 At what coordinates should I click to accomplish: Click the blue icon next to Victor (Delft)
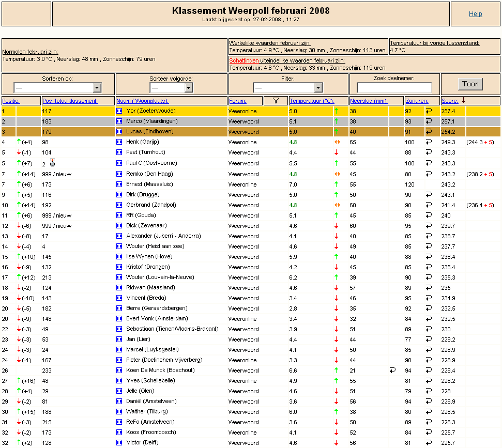point(119,442)
